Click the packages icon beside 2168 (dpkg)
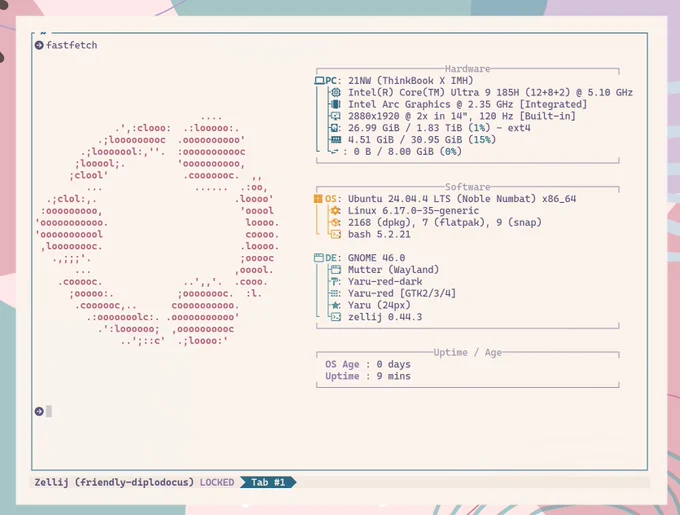This screenshot has height=515, width=680. [x=335, y=222]
